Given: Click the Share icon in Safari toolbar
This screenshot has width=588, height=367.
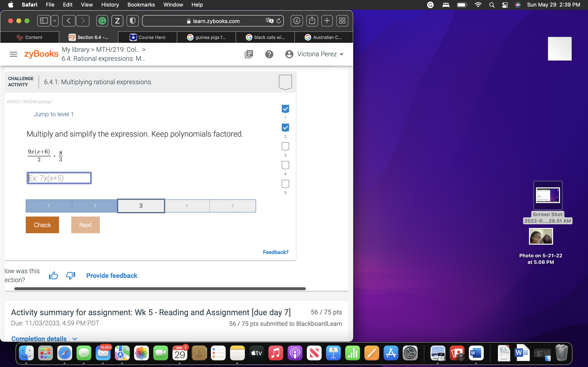Looking at the screenshot, I should pos(312,21).
